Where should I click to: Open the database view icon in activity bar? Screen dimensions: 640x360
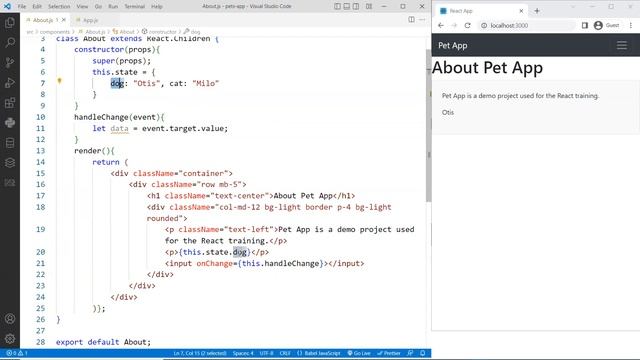coord(10,143)
